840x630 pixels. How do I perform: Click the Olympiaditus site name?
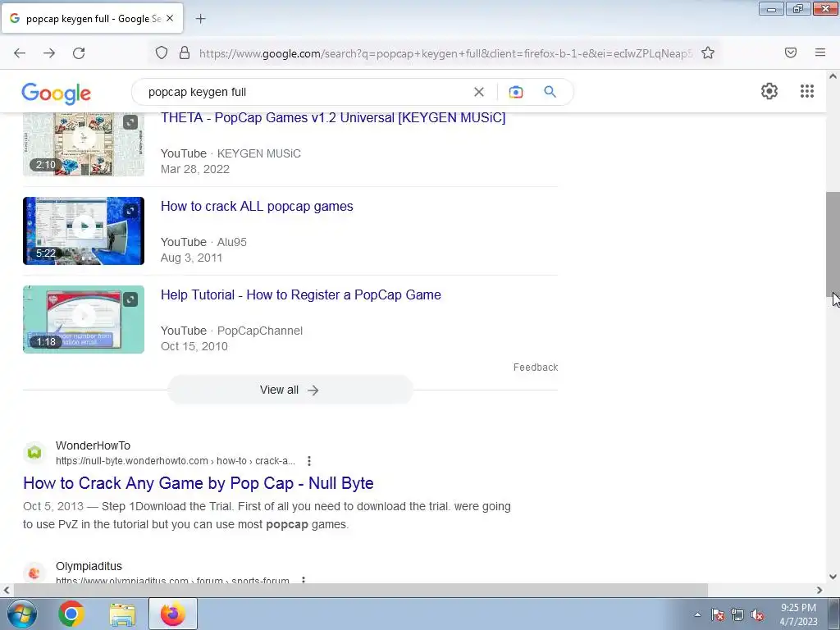click(x=89, y=566)
